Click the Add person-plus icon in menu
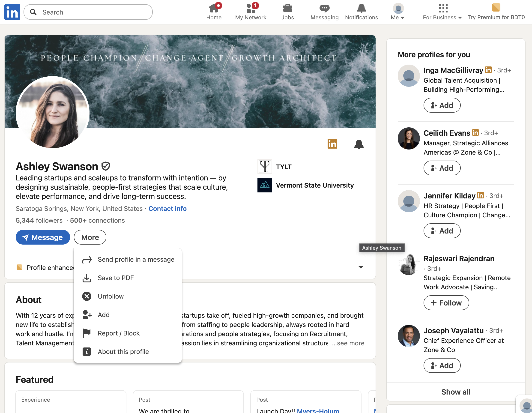The image size is (532, 413). coord(87,315)
